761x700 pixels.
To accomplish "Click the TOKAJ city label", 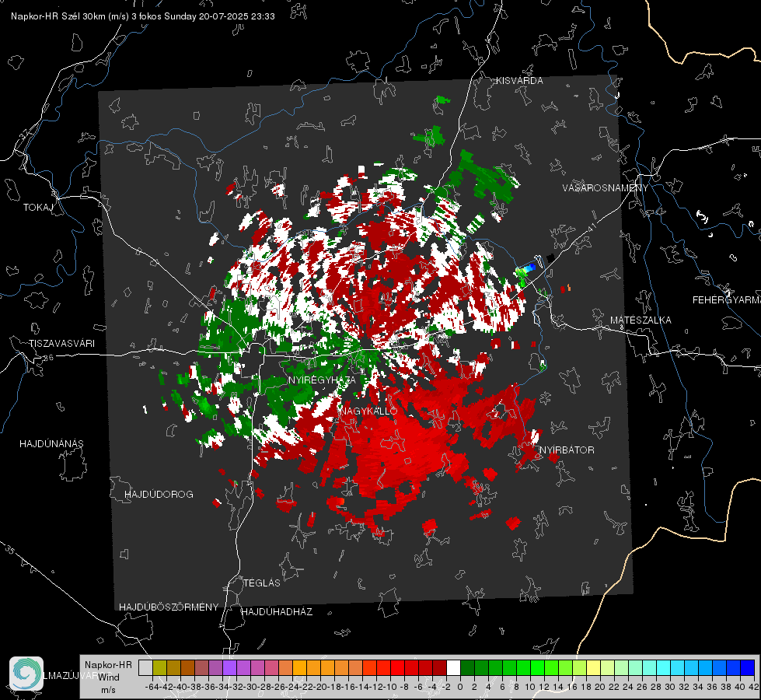I will click(38, 208).
